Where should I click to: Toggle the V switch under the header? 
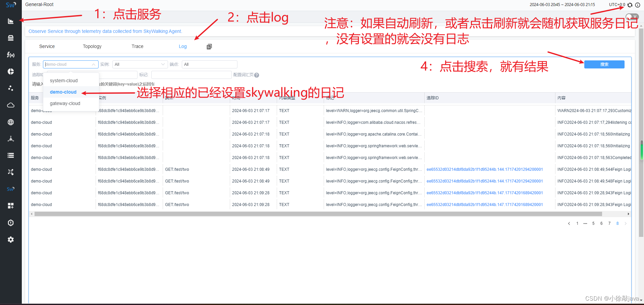tap(632, 16)
